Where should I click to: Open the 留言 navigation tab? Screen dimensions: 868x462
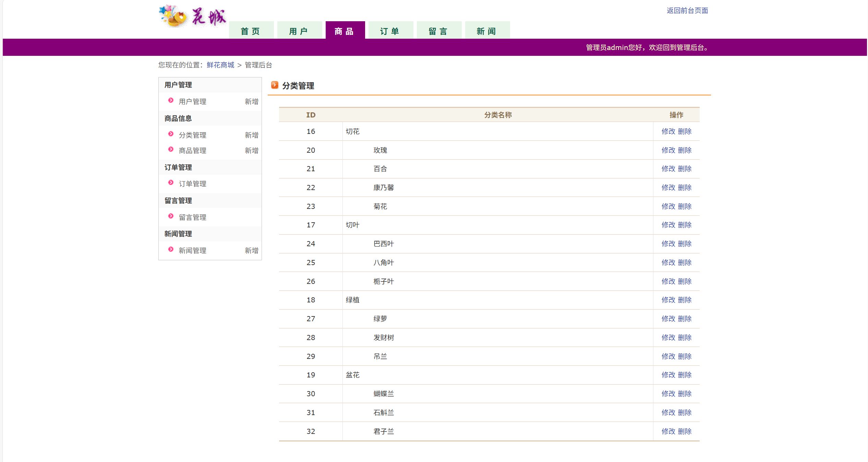click(438, 31)
